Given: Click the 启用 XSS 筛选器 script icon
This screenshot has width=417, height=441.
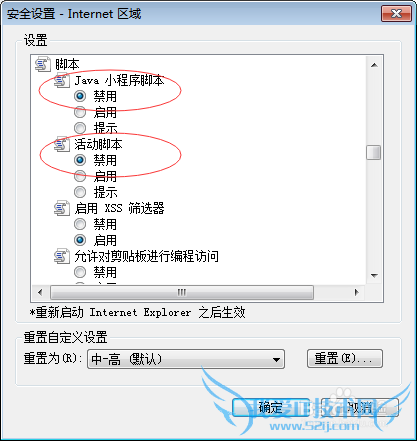Looking at the screenshot, I should pyautogui.click(x=62, y=208).
